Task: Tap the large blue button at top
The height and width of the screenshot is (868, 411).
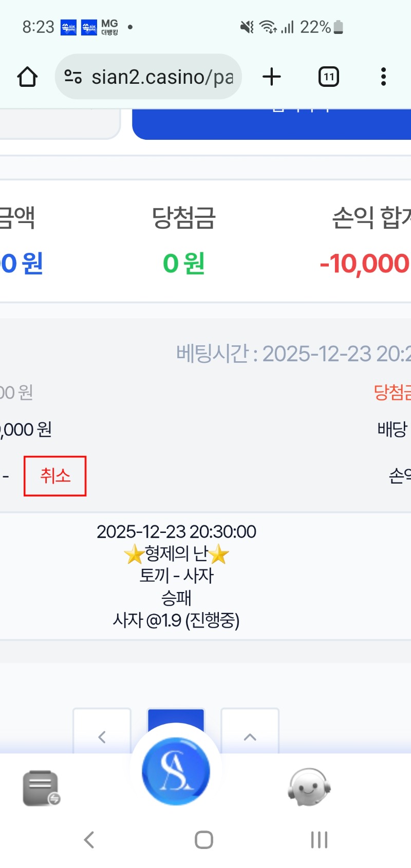Action: coord(271,124)
